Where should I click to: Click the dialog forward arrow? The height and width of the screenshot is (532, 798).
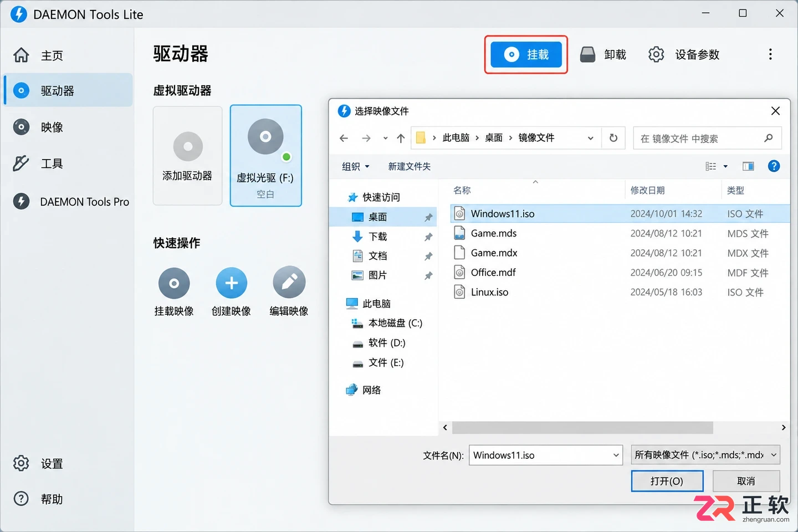(x=366, y=138)
